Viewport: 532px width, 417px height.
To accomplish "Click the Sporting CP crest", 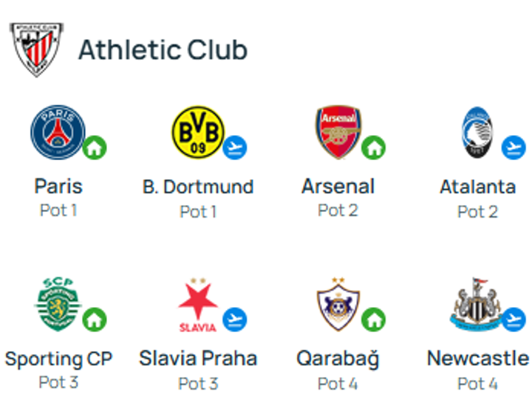I will [58, 305].
